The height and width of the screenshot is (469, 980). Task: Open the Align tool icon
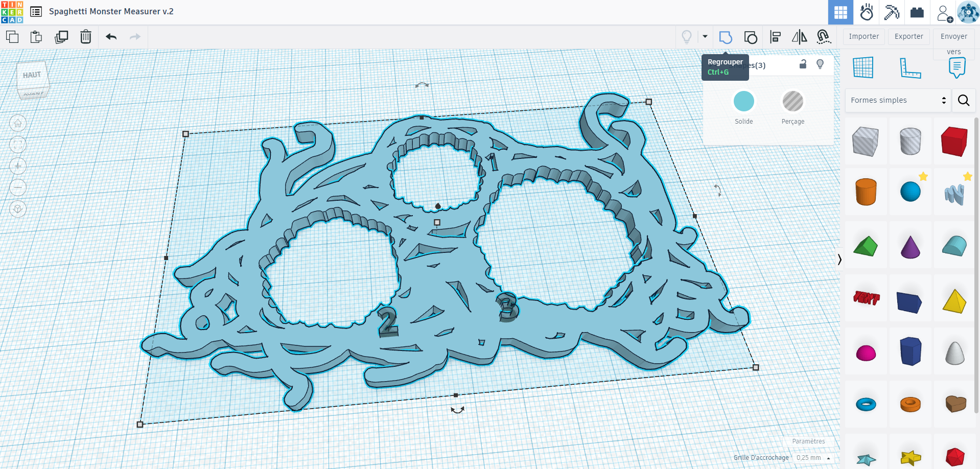[x=775, y=37]
